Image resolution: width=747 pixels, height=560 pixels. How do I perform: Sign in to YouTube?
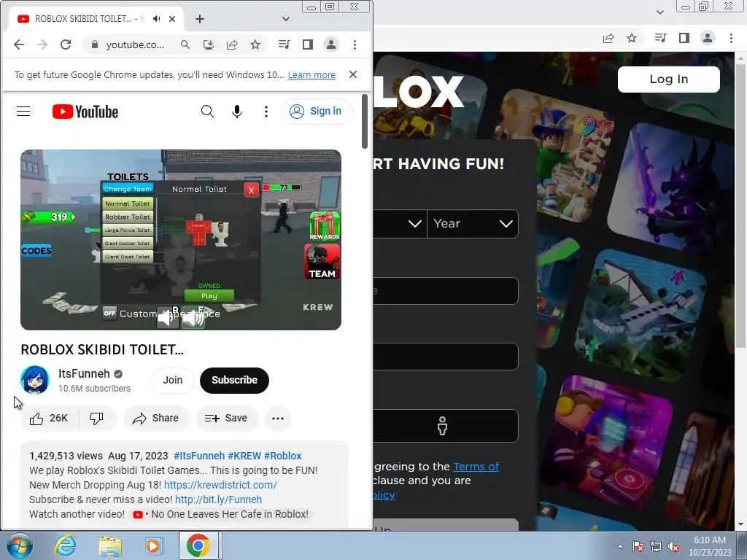click(317, 112)
